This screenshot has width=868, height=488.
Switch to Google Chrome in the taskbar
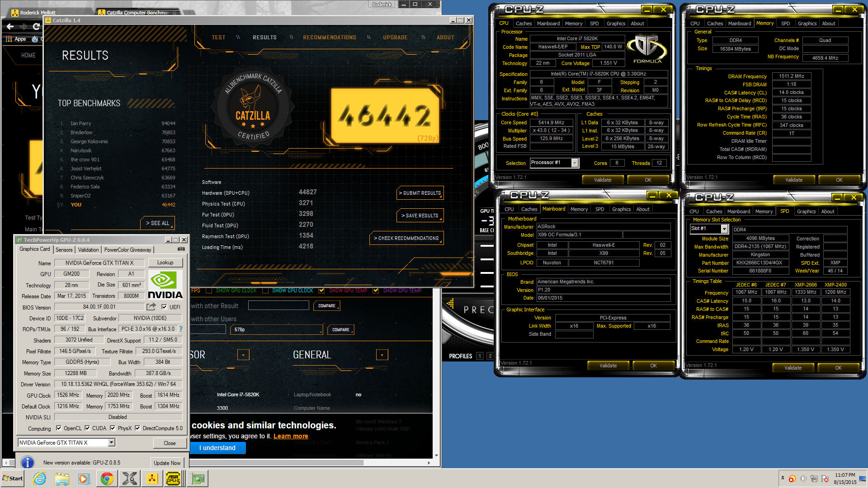click(107, 479)
